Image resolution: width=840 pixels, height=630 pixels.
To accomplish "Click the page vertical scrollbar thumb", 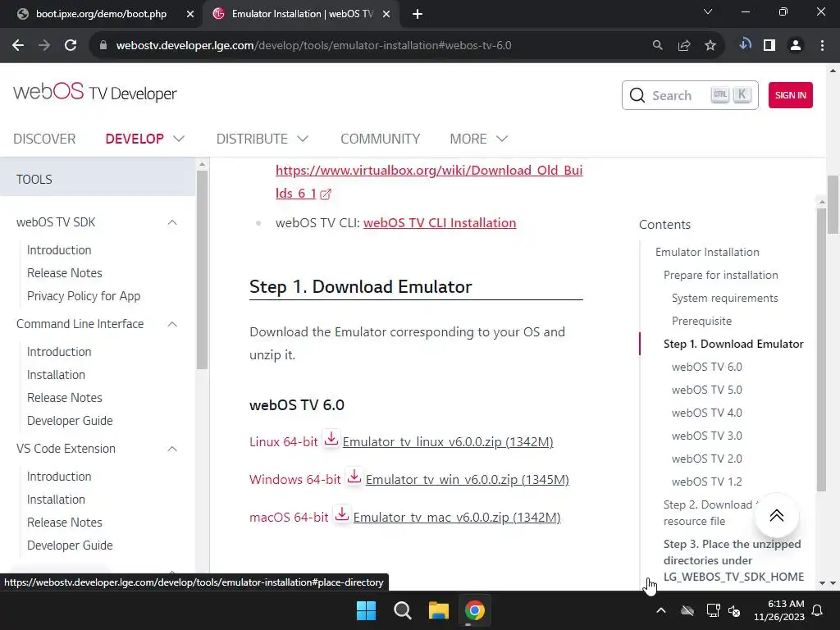I will coord(833,204).
